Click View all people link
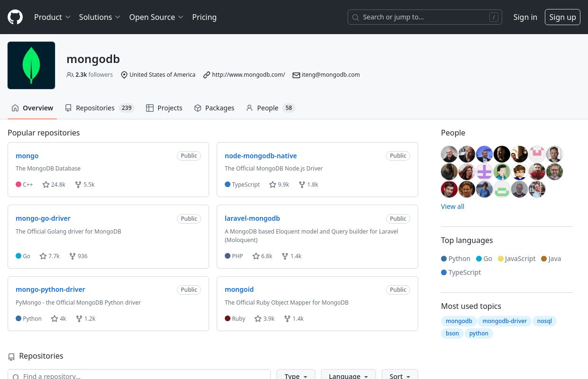588x379 pixels. pos(452,207)
